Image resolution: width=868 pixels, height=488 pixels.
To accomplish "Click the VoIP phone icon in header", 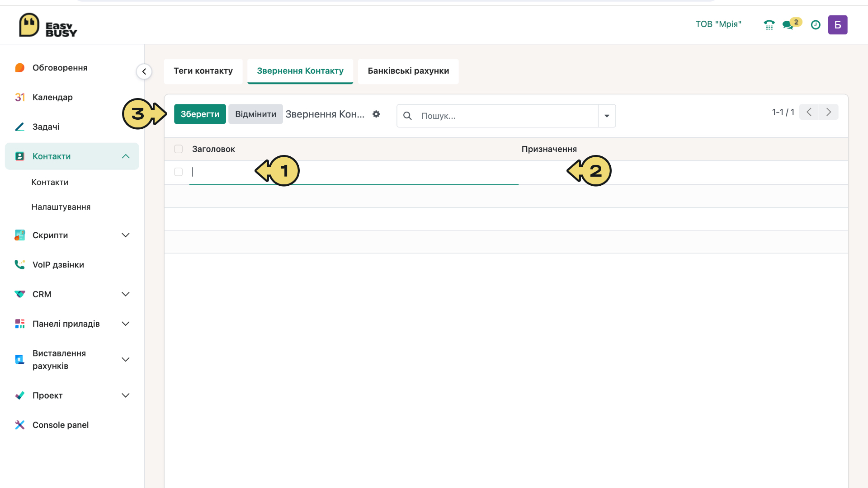I will click(x=769, y=25).
